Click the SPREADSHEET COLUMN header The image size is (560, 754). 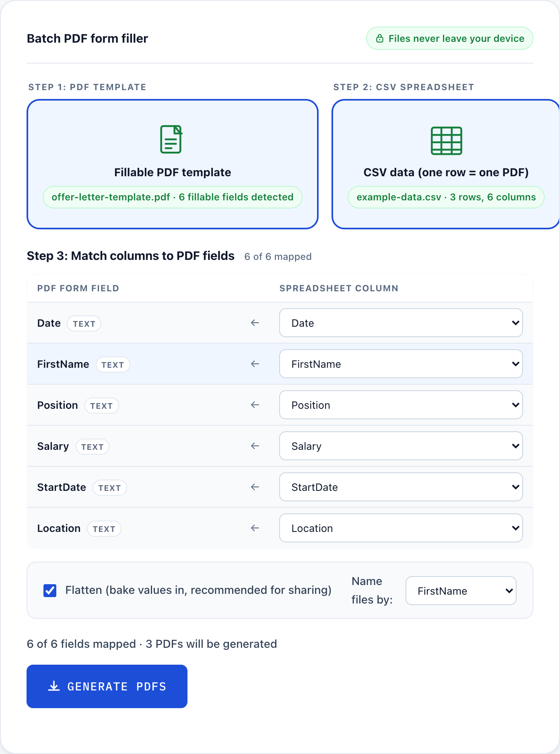pos(339,288)
